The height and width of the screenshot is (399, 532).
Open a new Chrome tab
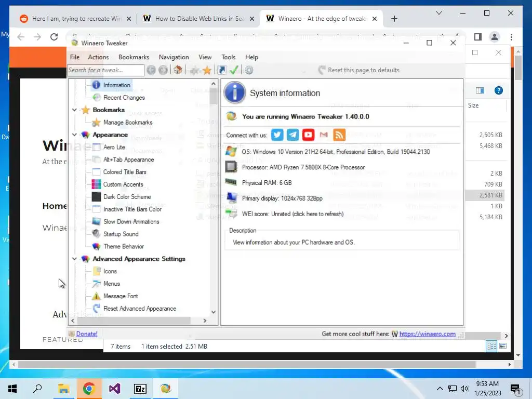click(394, 19)
